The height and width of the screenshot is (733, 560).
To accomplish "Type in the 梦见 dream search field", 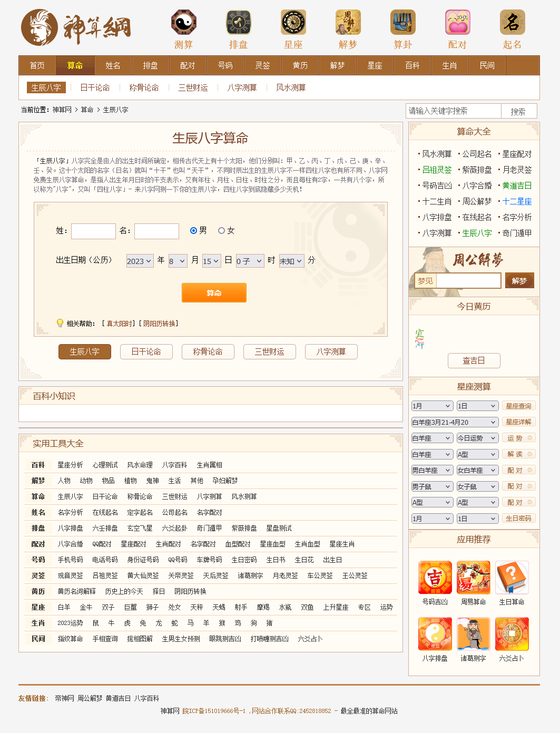I will 468,280.
